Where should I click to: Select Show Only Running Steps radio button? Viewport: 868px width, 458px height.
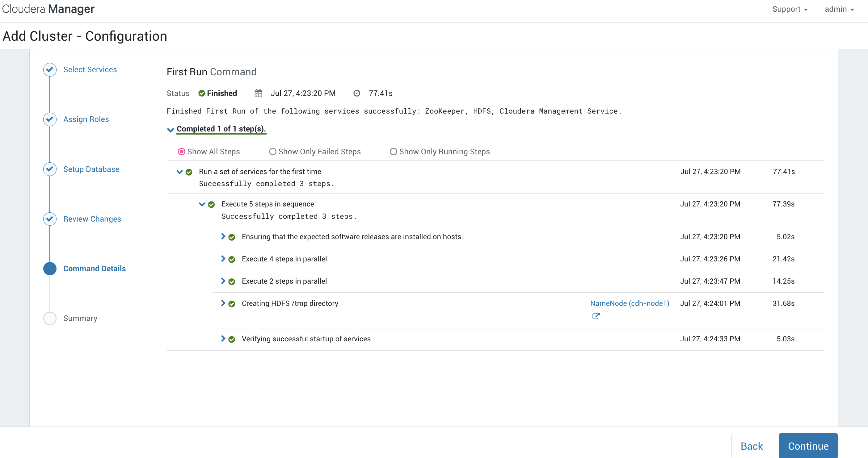pos(393,152)
